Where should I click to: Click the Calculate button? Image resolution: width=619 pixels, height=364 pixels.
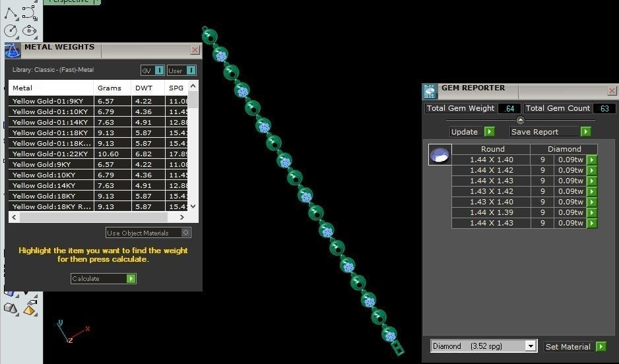coord(104,278)
